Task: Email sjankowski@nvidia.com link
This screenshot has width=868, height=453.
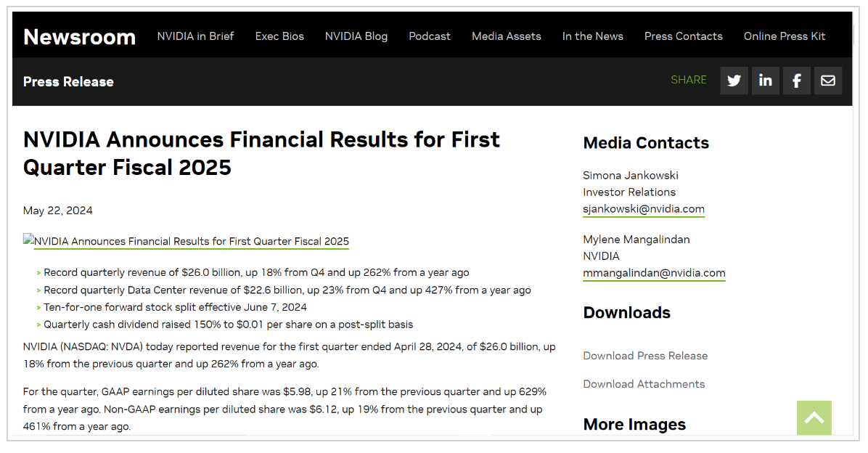Action: pos(644,209)
